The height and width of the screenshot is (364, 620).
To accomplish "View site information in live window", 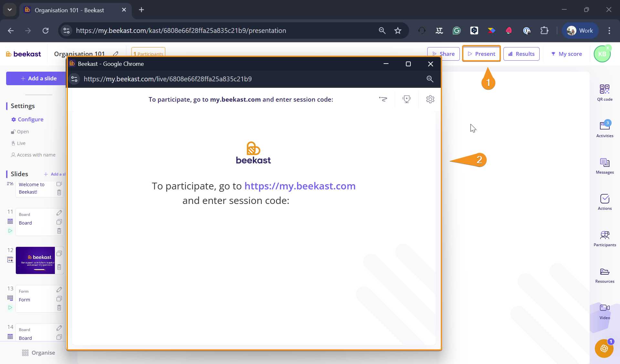I will pyautogui.click(x=74, y=79).
